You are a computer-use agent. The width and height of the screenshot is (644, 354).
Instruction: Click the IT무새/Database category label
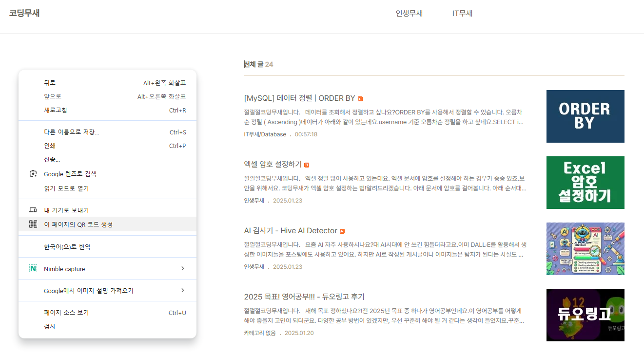point(265,134)
